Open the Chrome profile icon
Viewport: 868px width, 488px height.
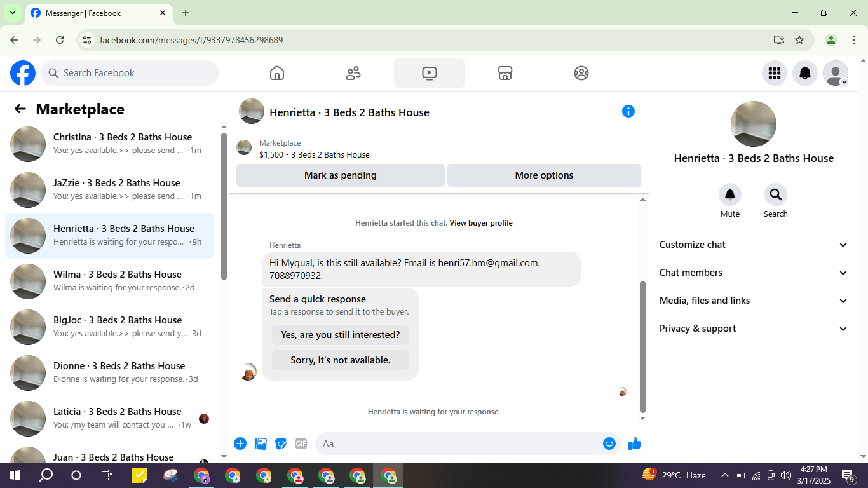(831, 40)
